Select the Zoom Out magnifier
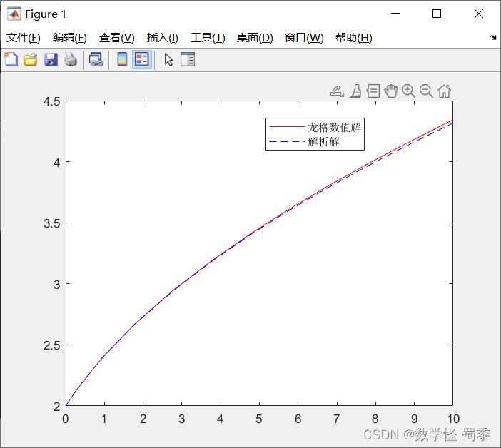This screenshot has height=448, width=501. point(426,91)
